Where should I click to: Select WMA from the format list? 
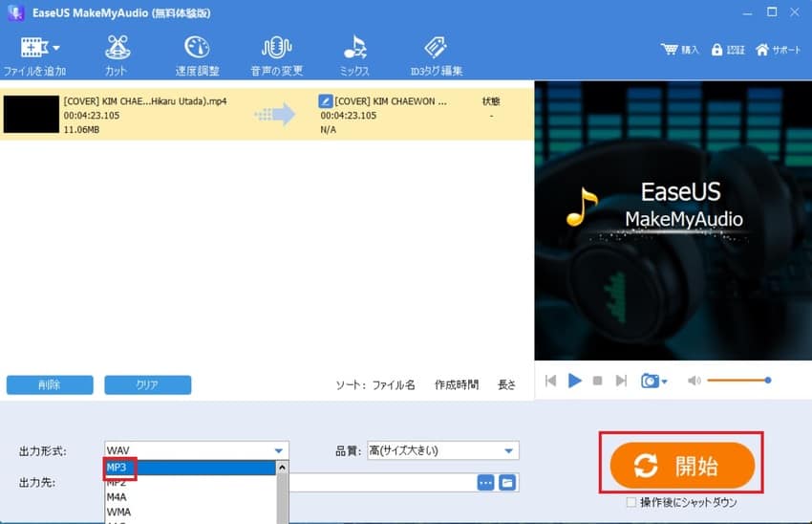pyautogui.click(x=190, y=513)
